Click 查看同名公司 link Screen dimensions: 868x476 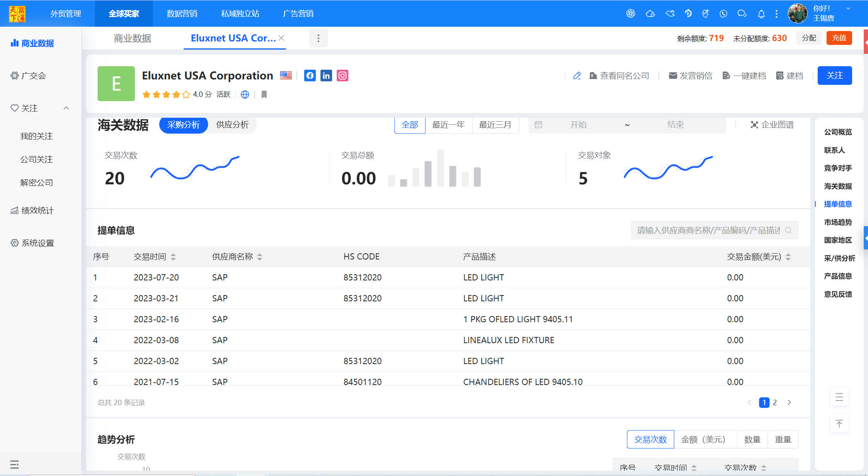tap(619, 76)
